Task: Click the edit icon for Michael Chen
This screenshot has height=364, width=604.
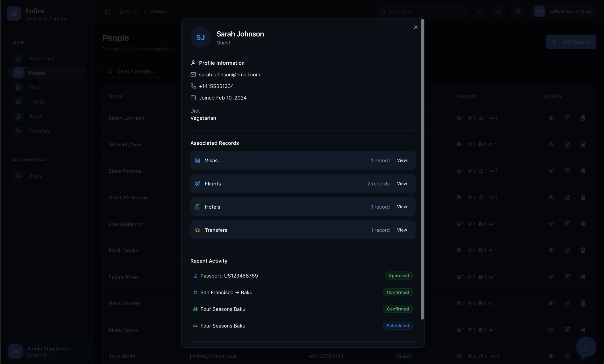Action: click(x=567, y=144)
